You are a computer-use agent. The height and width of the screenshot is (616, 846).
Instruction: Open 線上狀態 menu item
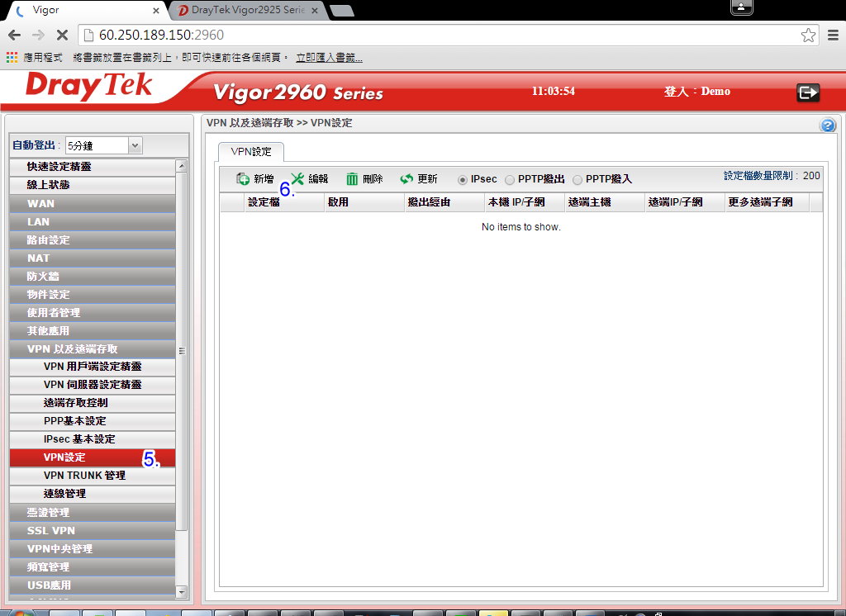click(93, 185)
